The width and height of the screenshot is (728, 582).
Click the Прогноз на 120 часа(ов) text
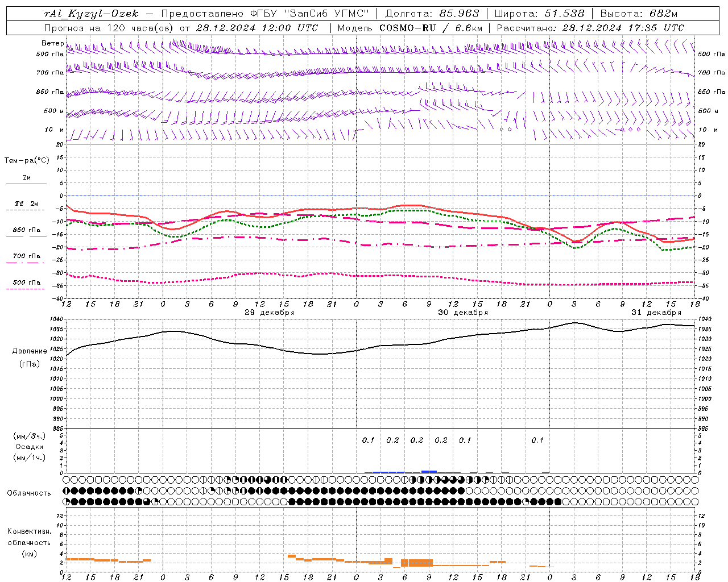point(109,28)
